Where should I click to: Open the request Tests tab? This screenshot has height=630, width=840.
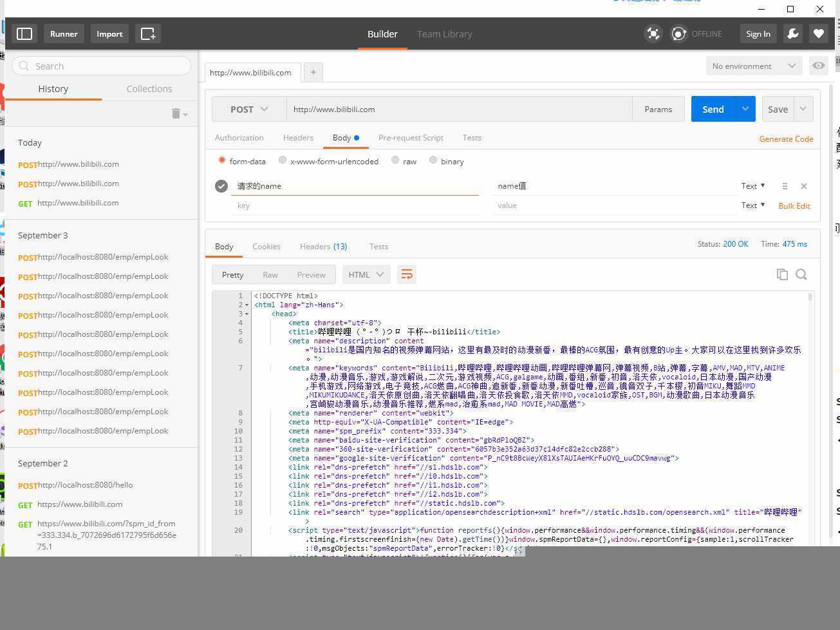tap(472, 138)
